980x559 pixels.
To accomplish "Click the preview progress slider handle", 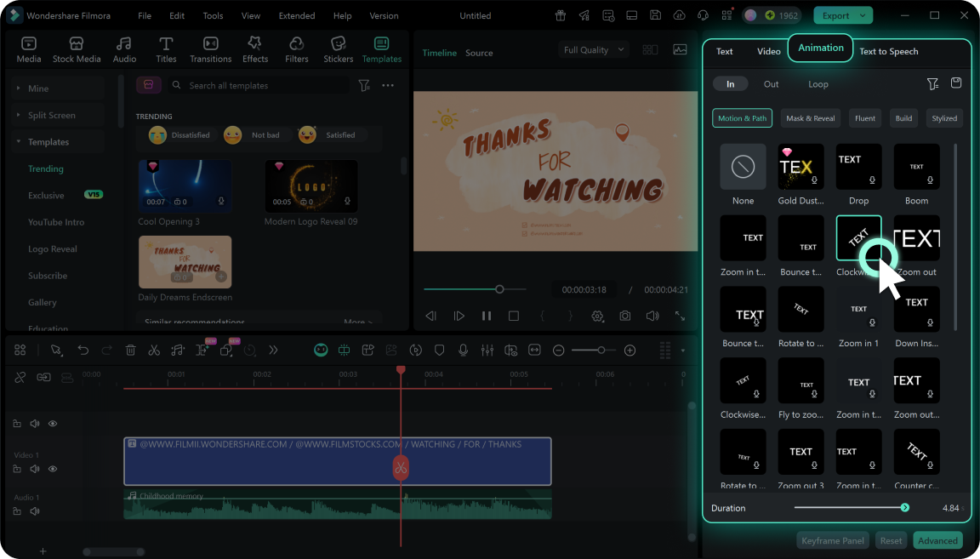I will (499, 289).
